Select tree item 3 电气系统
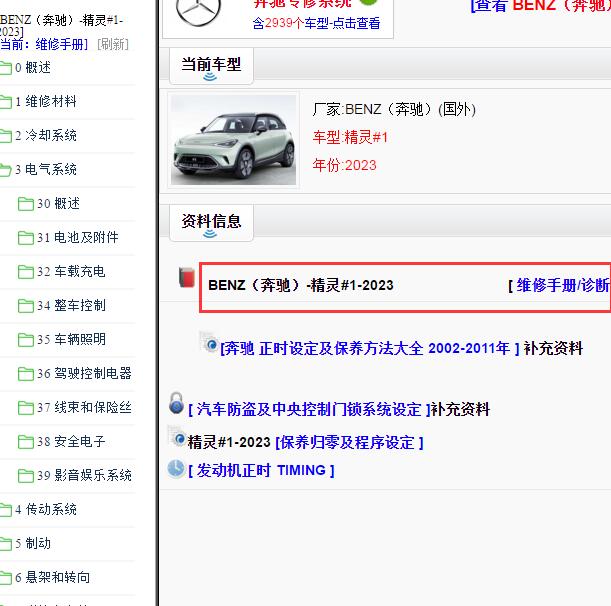This screenshot has height=606, width=611. pos(46,169)
